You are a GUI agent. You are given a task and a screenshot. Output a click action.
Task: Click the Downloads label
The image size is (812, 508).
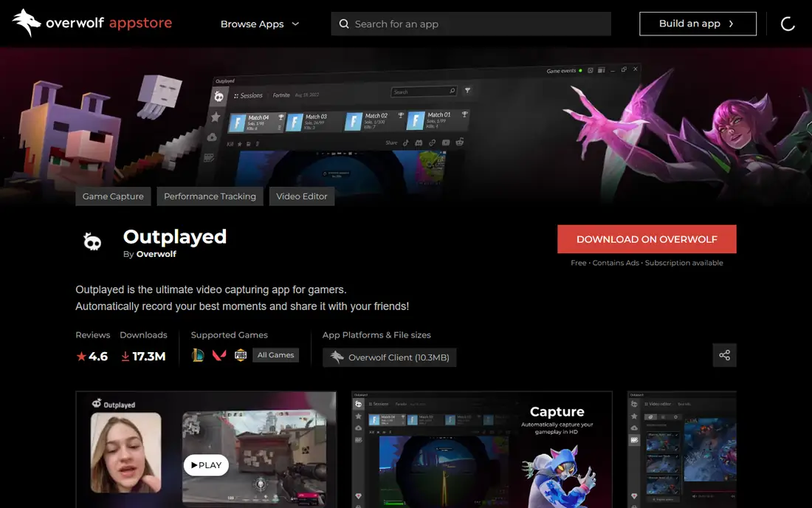click(x=143, y=335)
